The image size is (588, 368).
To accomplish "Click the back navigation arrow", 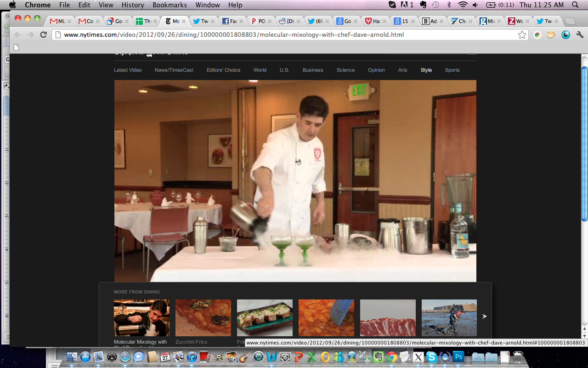I will coord(18,35).
